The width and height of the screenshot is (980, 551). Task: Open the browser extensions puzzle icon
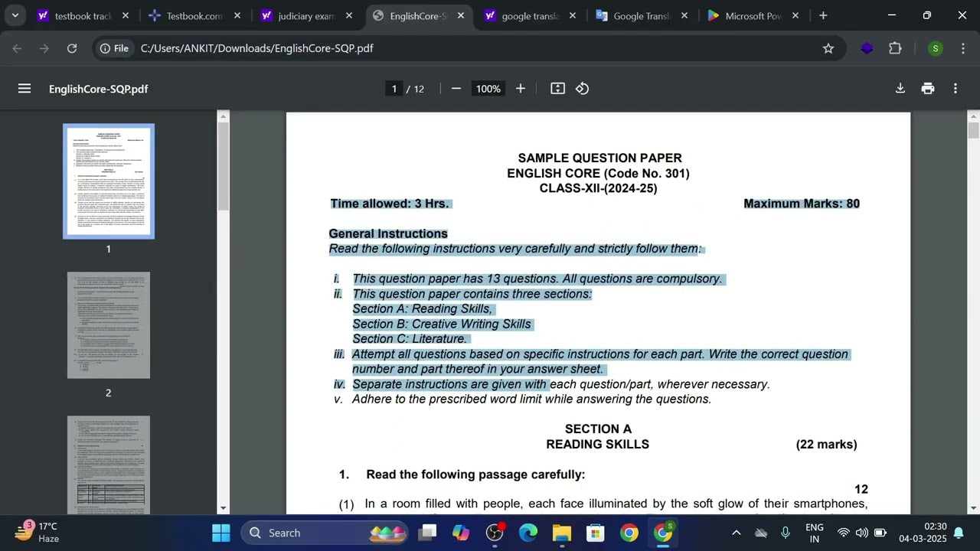pyautogui.click(x=895, y=48)
